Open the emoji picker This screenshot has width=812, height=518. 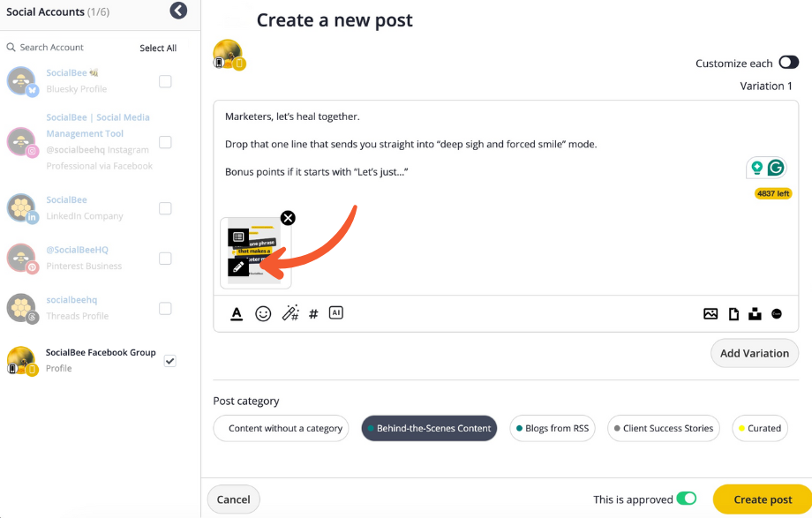[x=263, y=313]
